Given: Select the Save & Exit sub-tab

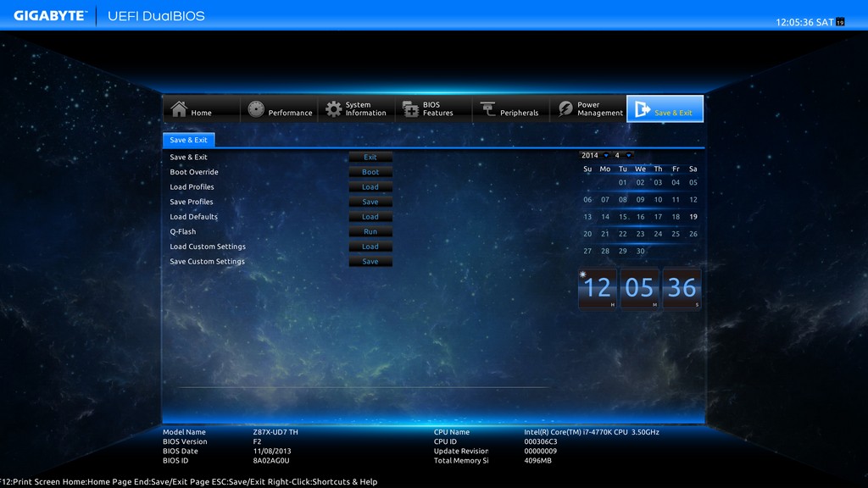Looking at the screenshot, I should tap(189, 140).
